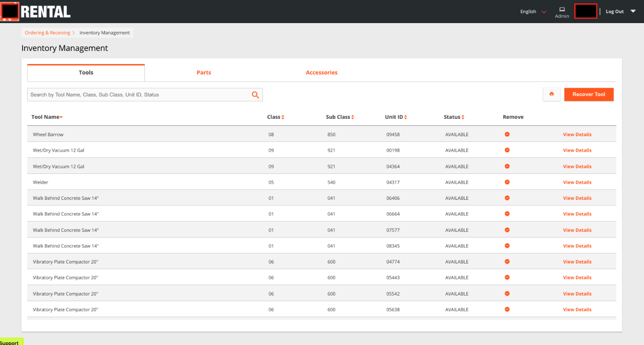
Task: Sort table by Unit ID column
Action: click(x=396, y=117)
